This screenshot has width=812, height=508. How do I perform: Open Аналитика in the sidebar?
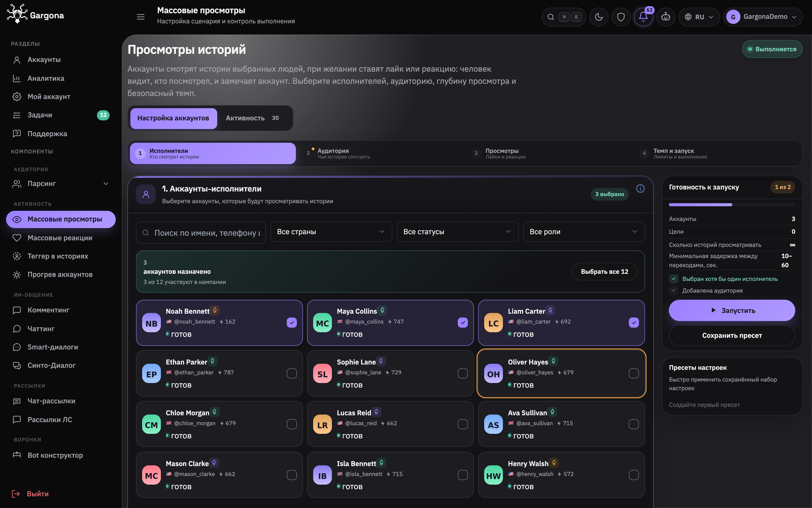60,78
